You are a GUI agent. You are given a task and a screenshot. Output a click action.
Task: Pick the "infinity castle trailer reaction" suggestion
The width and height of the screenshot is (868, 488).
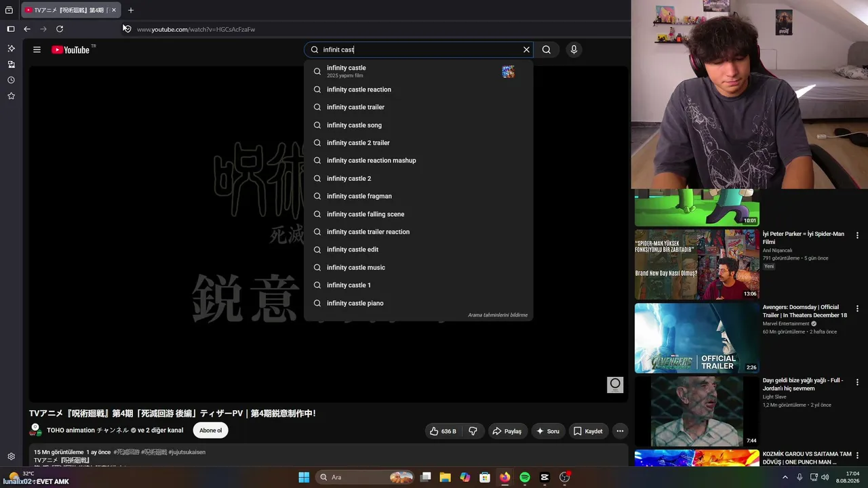click(418, 232)
